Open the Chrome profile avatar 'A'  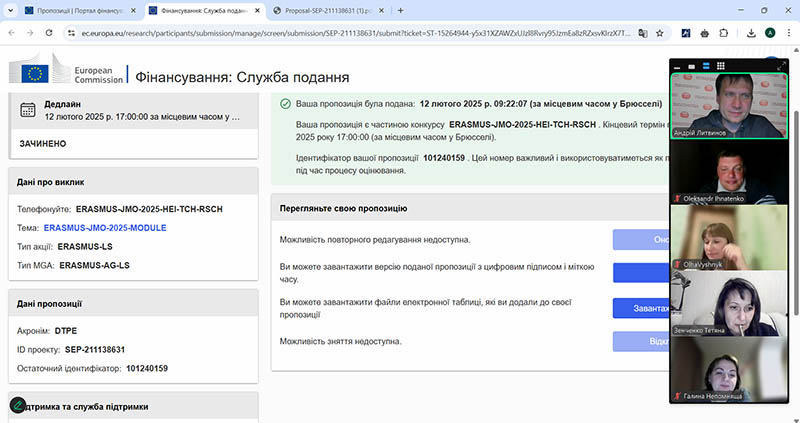(x=770, y=33)
